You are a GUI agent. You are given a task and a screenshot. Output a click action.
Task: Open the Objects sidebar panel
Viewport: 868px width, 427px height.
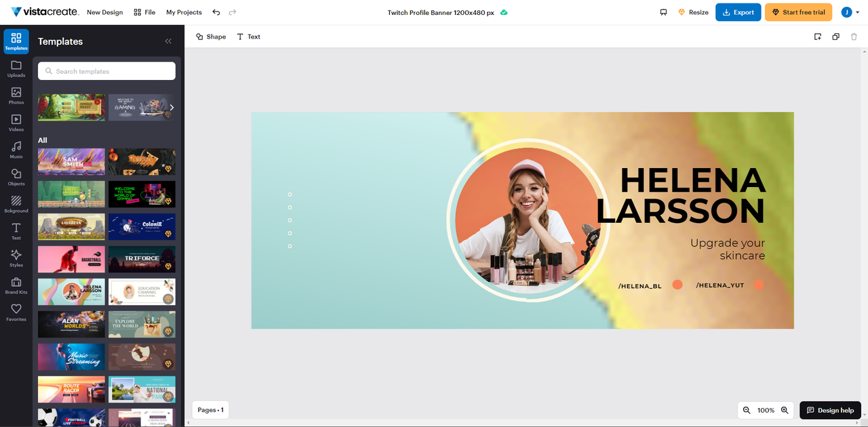click(x=16, y=177)
